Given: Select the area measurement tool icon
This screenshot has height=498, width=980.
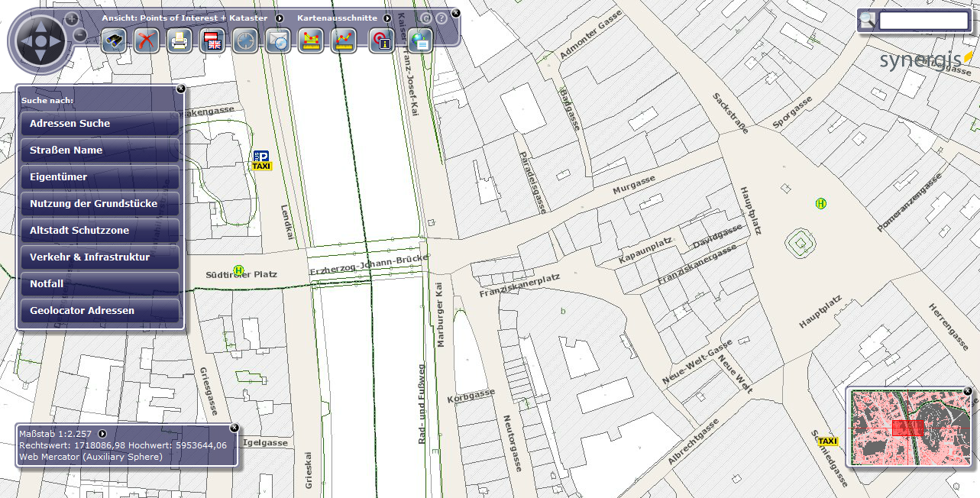Looking at the screenshot, I should coord(310,40).
